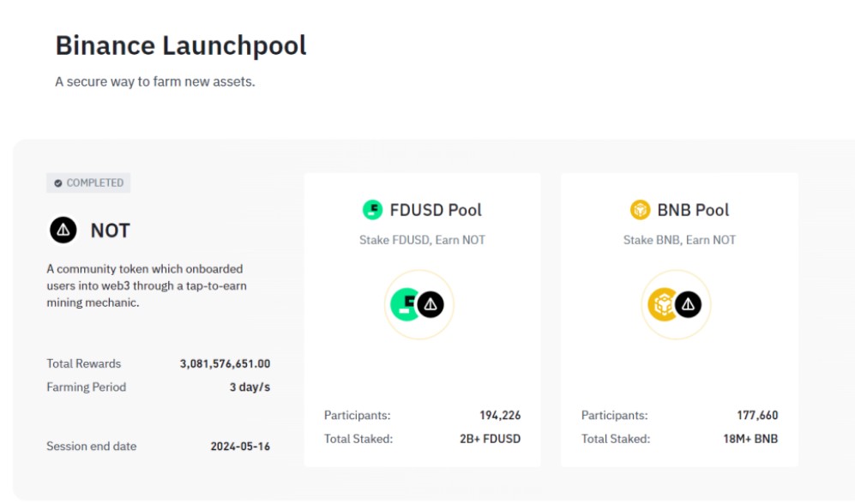Image resolution: width=855 pixels, height=504 pixels.
Task: Click the paired FDUSD-NOT circular pool emblem
Action: click(418, 304)
